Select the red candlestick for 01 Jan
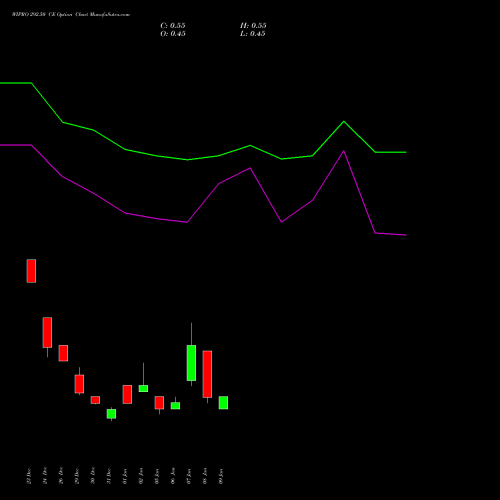500x500 pixels. [x=127, y=394]
